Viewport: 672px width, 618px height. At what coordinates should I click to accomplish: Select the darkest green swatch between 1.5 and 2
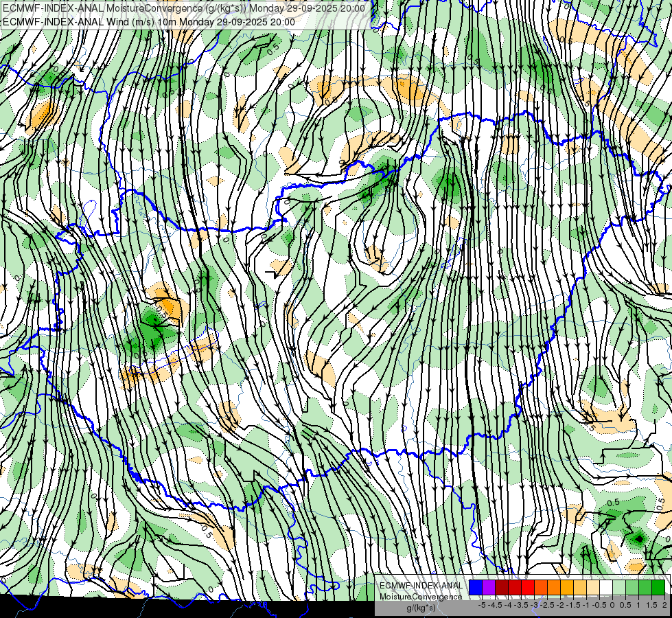[x=658, y=587]
